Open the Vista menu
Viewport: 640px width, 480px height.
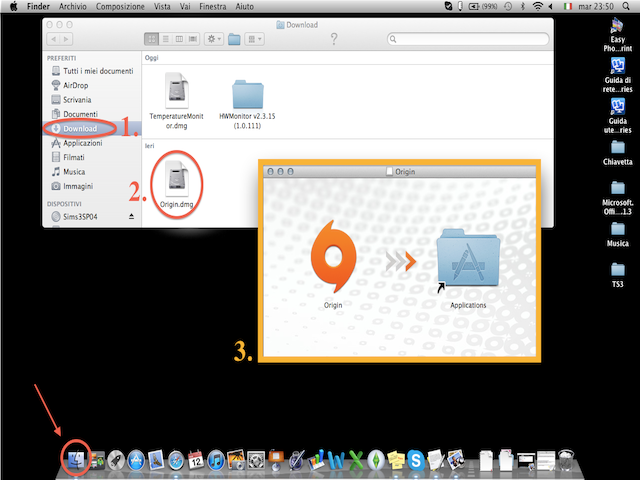point(162,6)
